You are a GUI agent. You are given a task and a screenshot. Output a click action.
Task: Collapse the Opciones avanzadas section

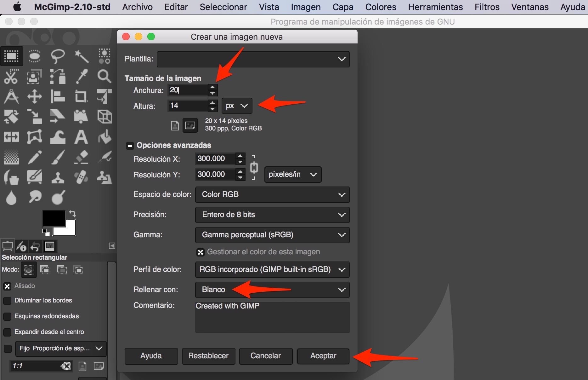pyautogui.click(x=130, y=146)
